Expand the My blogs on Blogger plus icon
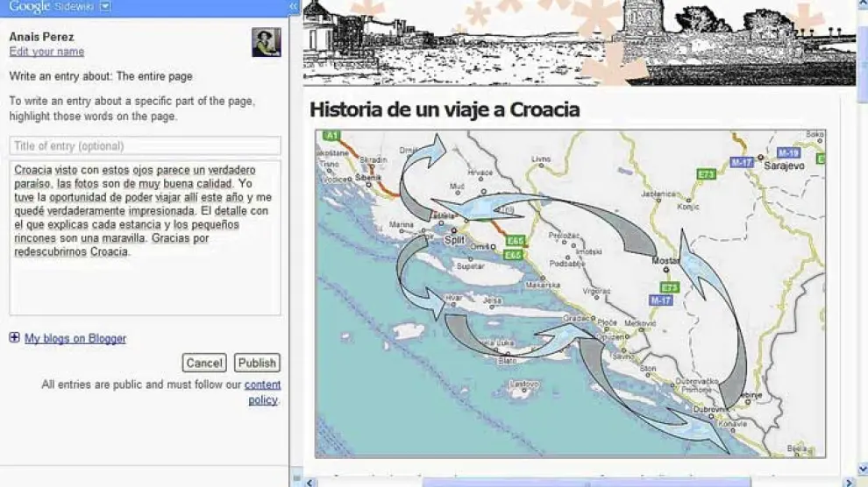The image size is (868, 487). point(14,338)
